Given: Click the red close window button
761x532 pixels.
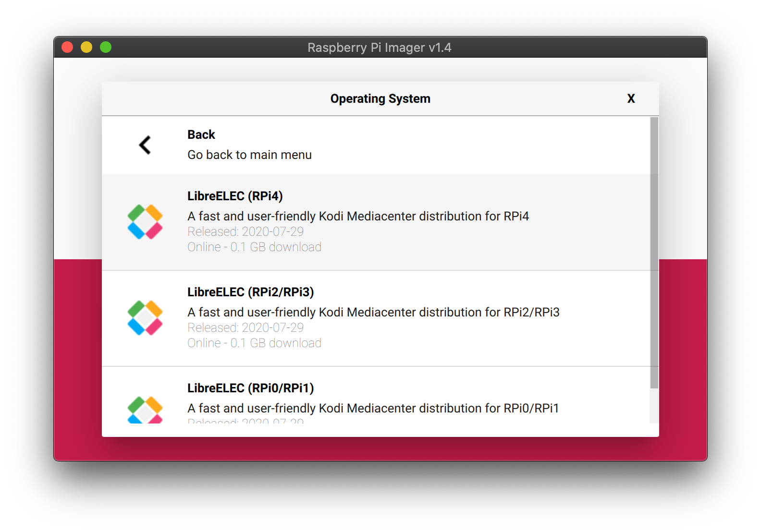Looking at the screenshot, I should tap(67, 47).
